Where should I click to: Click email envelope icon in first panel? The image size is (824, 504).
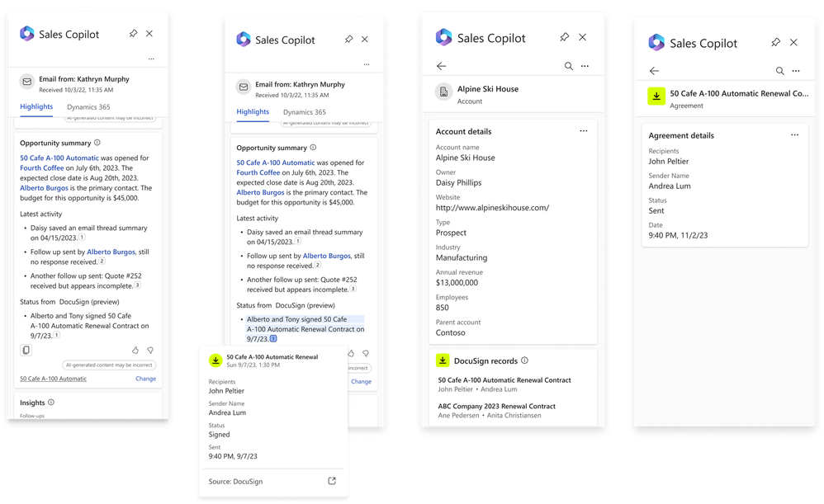[x=27, y=82]
